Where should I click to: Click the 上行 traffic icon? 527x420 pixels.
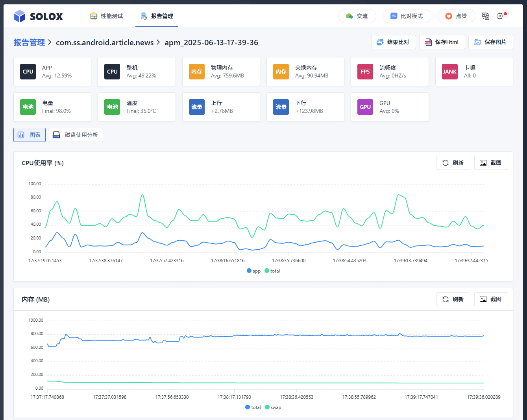[x=197, y=107]
